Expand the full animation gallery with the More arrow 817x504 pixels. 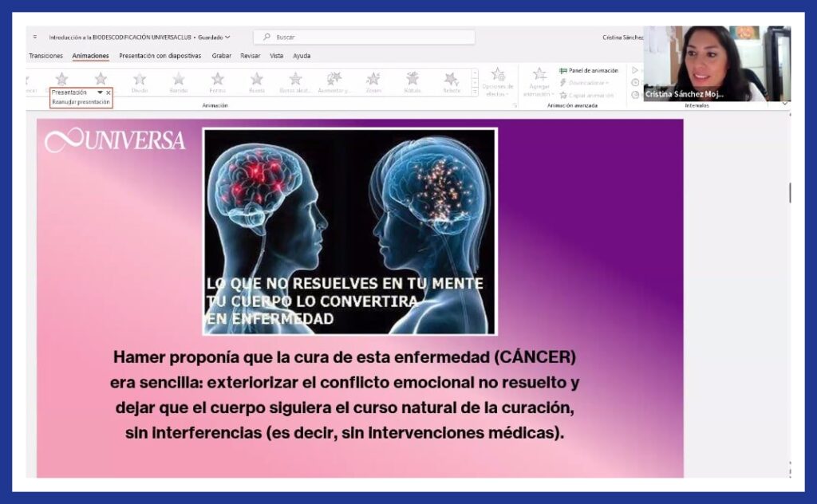475,92
